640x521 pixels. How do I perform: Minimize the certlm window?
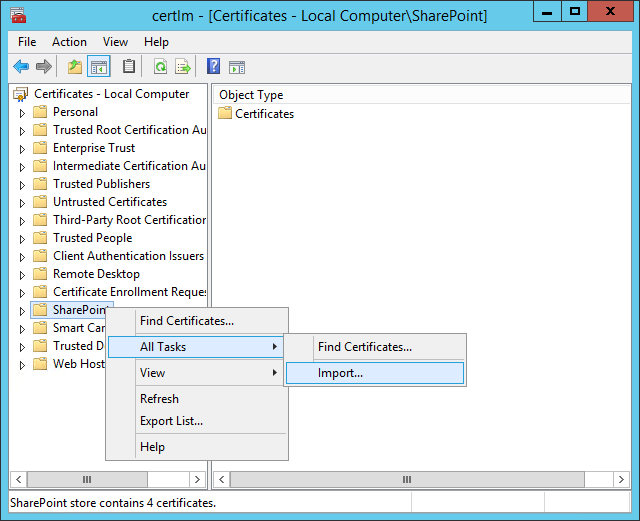tap(547, 11)
